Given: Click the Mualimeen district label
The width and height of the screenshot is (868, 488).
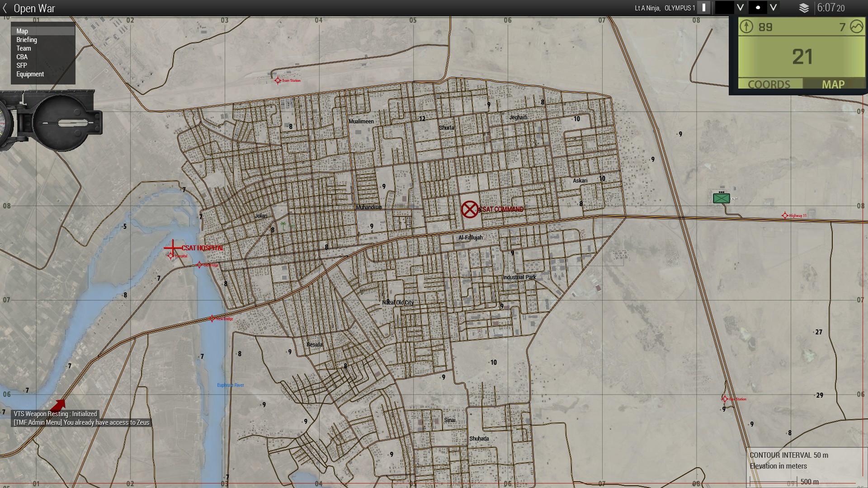Looking at the screenshot, I should point(361,122).
